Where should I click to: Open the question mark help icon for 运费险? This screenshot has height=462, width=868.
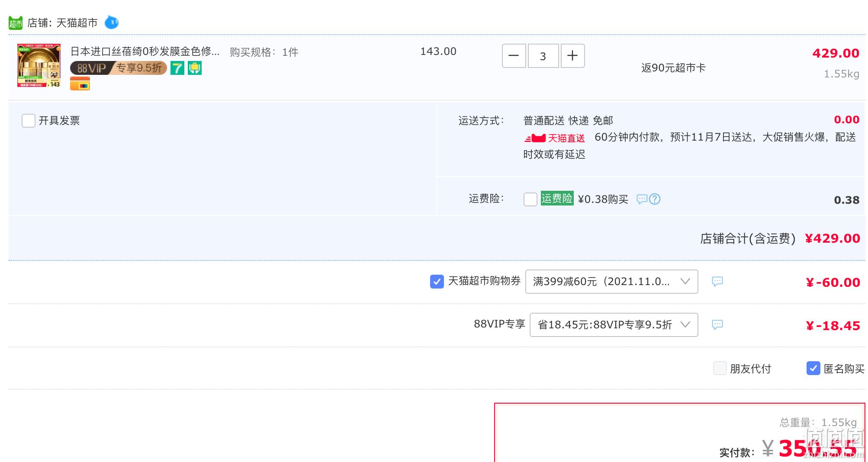click(x=655, y=199)
